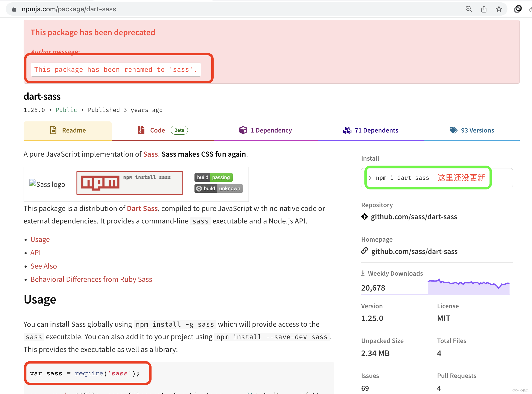This screenshot has height=394, width=532.
Task: Click the zoom magnifier icon in address bar
Action: (468, 9)
